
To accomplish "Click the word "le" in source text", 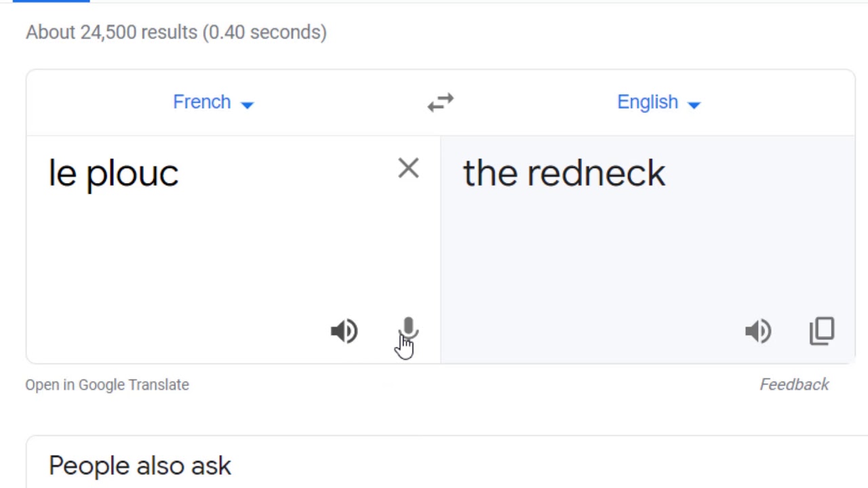I will 62,174.
